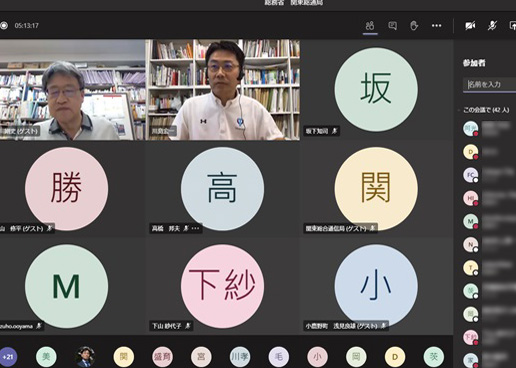
Task: Open the meeting chat icon
Action: click(392, 25)
